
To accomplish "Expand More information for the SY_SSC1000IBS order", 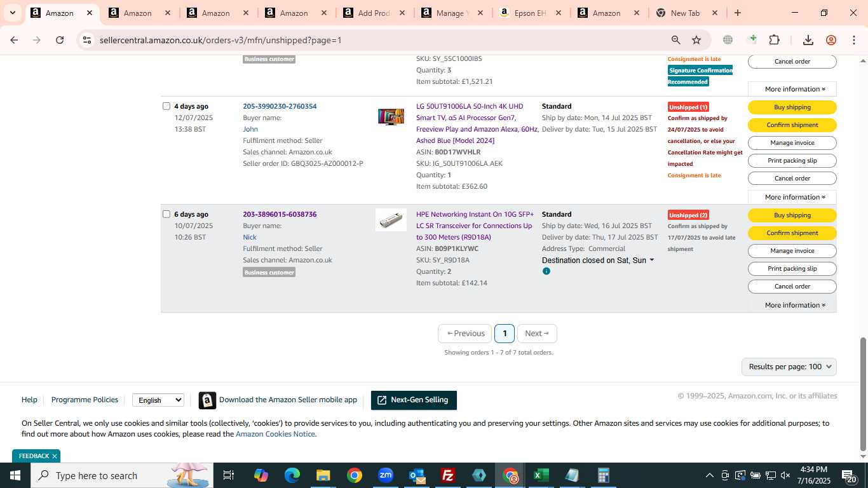I will pos(792,89).
